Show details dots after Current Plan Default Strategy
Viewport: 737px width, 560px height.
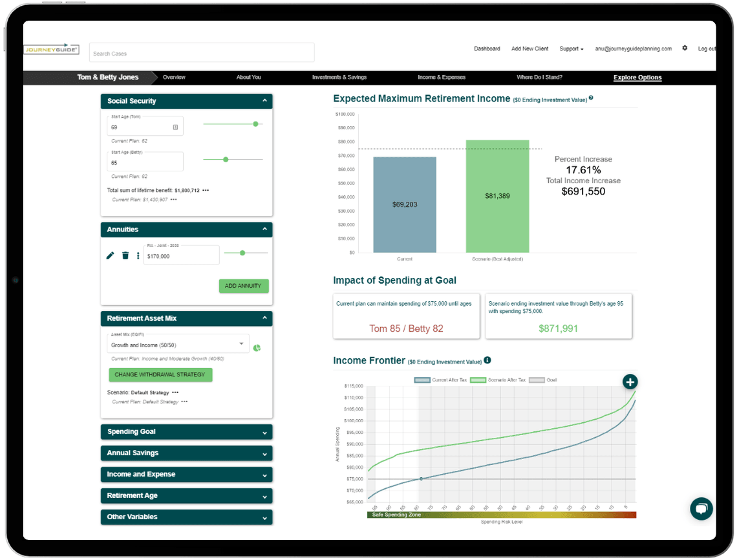[184, 402]
